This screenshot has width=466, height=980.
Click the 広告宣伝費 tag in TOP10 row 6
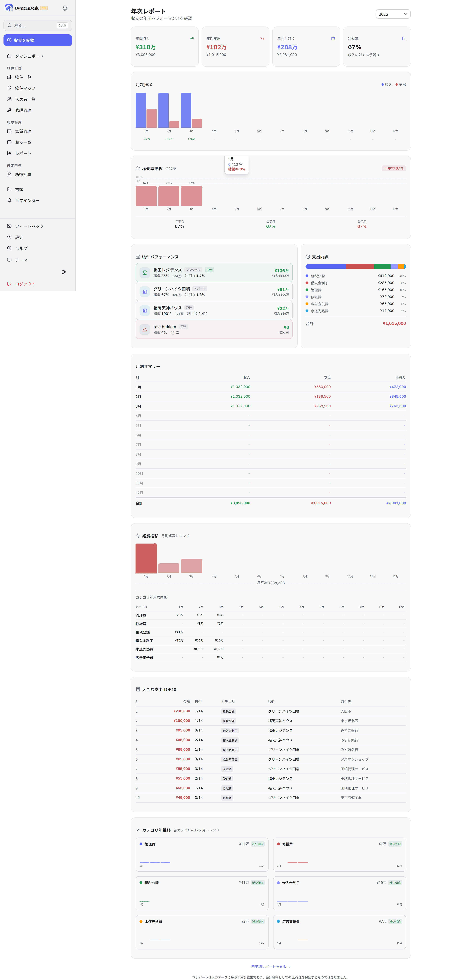pyautogui.click(x=230, y=759)
